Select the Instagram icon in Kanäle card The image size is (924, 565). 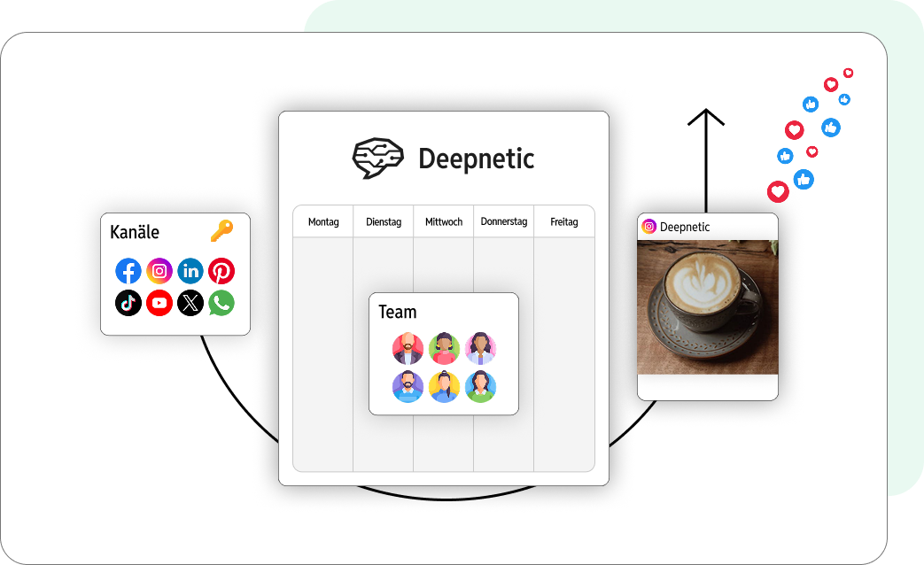coord(159,271)
